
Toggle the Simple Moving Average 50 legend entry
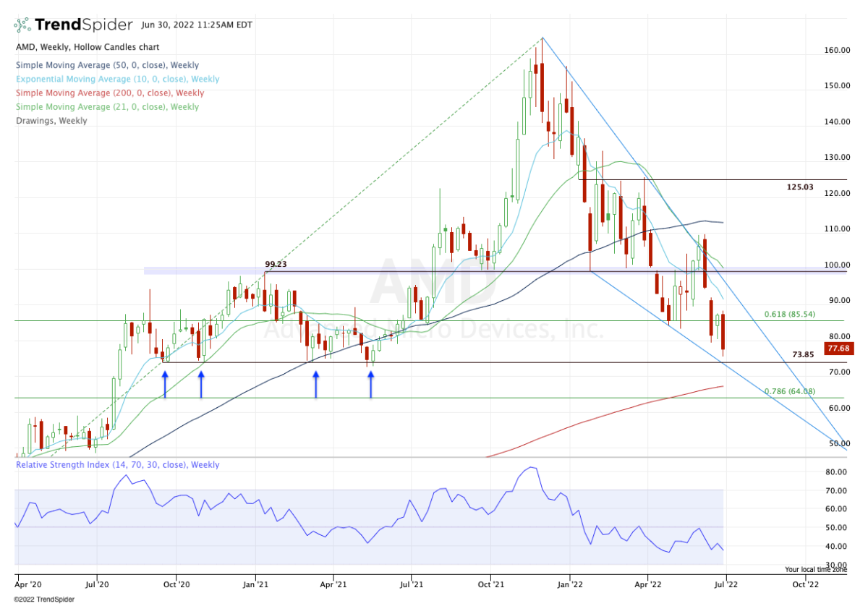click(106, 65)
